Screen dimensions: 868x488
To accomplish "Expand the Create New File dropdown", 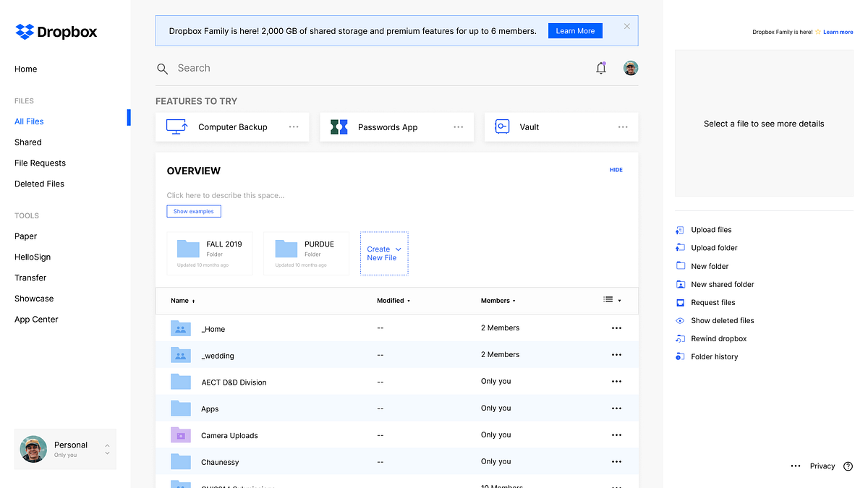I will pyautogui.click(x=383, y=253).
